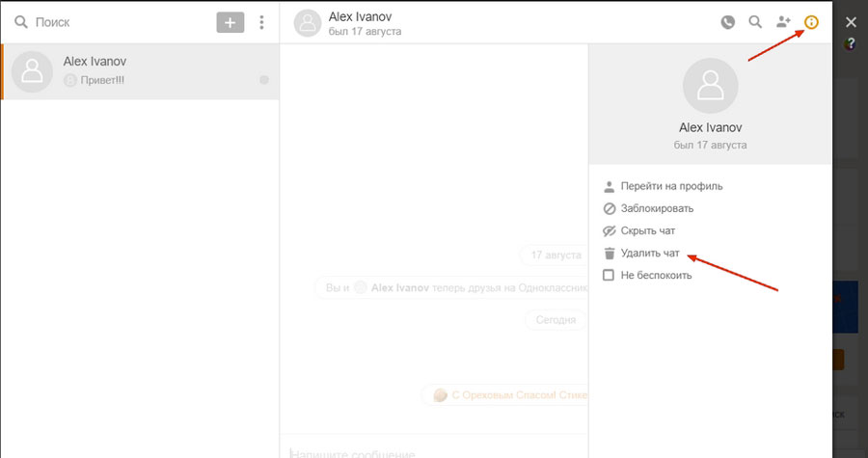This screenshot has height=458, width=868.
Task: Enable the Не беспокоить checkbox
Action: pos(609,276)
